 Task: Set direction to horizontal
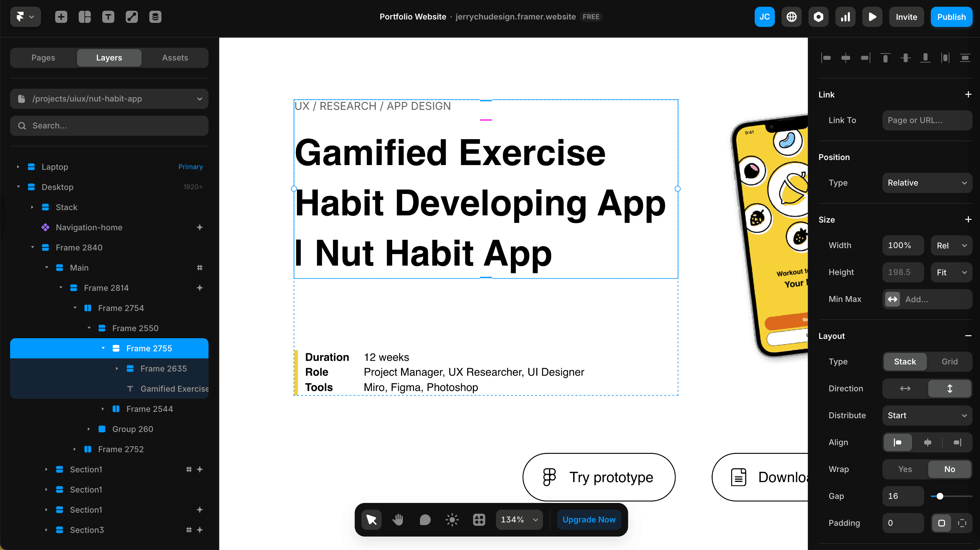click(905, 388)
